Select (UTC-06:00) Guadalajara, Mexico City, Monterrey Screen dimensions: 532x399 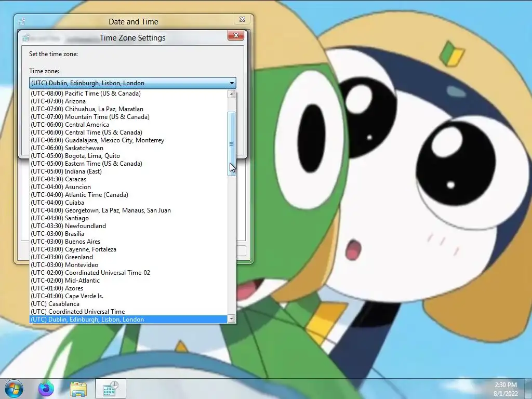pos(128,140)
